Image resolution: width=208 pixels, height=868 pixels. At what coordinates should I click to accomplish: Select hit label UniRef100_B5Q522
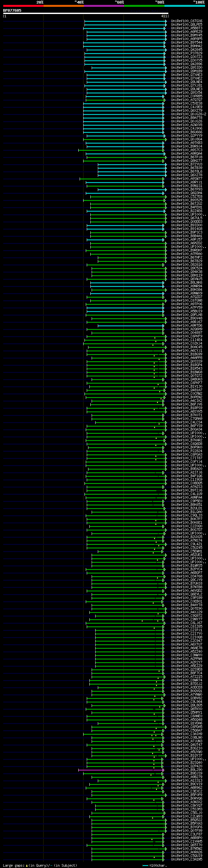click(x=187, y=820)
